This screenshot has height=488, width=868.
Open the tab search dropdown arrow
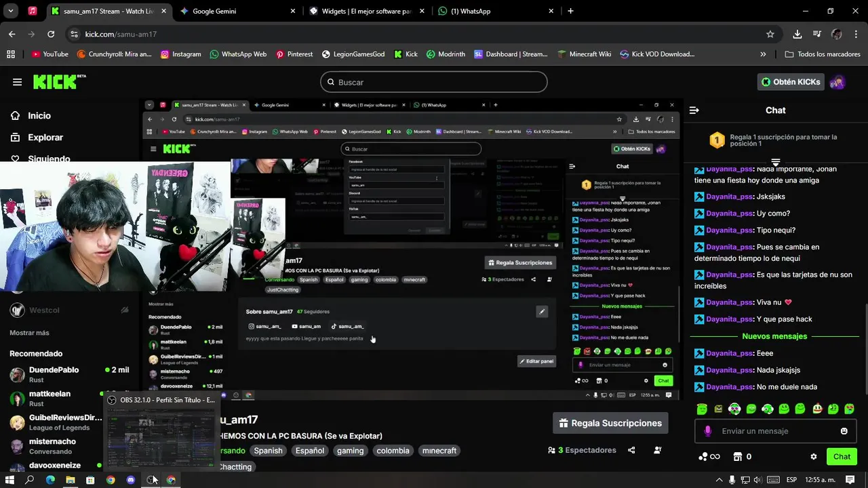(12, 11)
